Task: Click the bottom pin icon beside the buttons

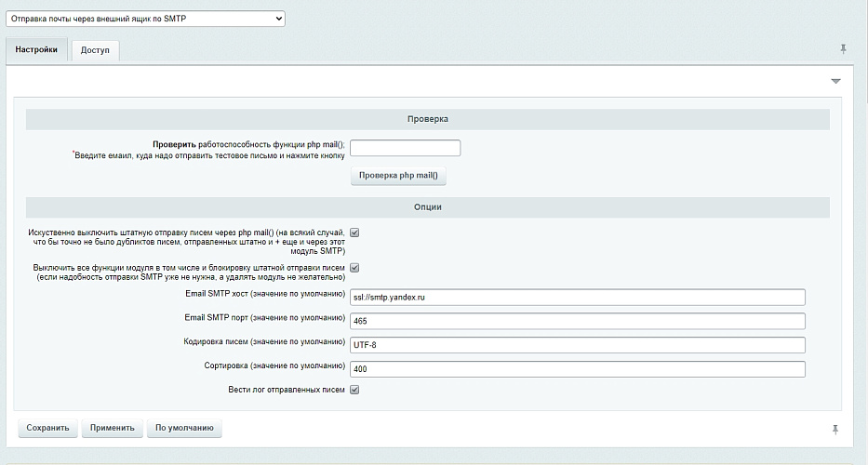Action: click(x=835, y=429)
